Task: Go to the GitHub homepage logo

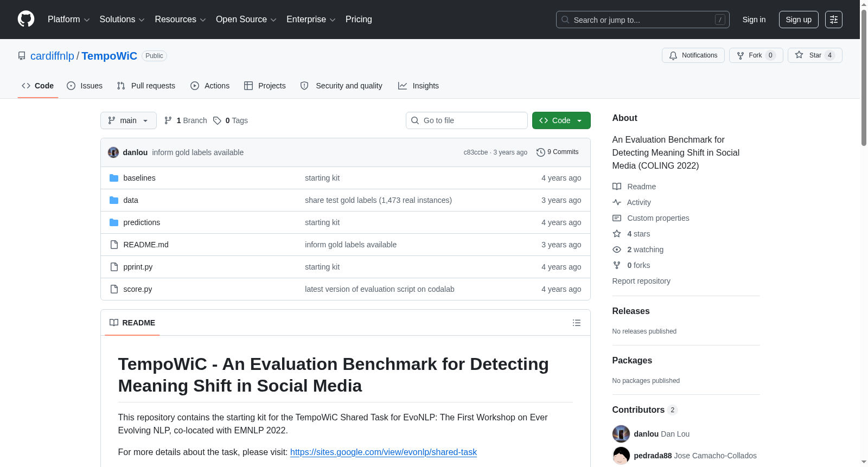Action: click(x=26, y=20)
